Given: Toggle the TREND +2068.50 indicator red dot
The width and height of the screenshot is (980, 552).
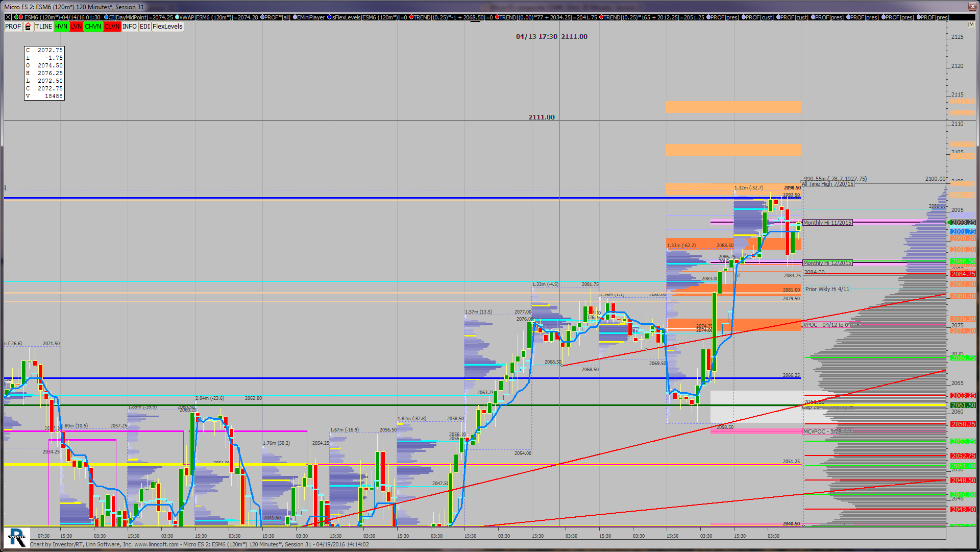Looking at the screenshot, I should coord(411,17).
